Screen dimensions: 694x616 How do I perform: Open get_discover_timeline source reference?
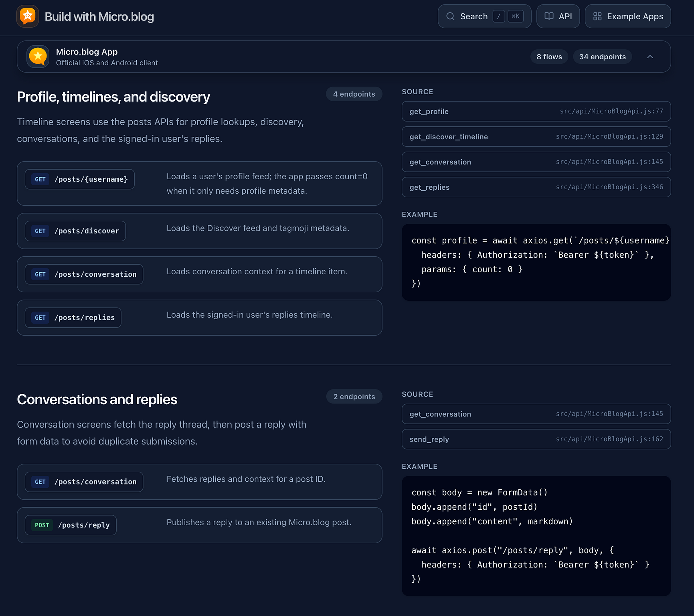[536, 137]
